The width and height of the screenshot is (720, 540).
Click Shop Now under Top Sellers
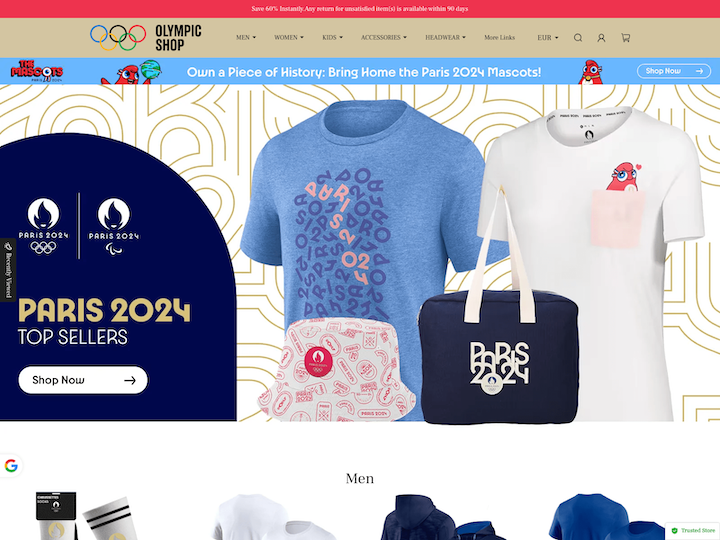tap(83, 380)
